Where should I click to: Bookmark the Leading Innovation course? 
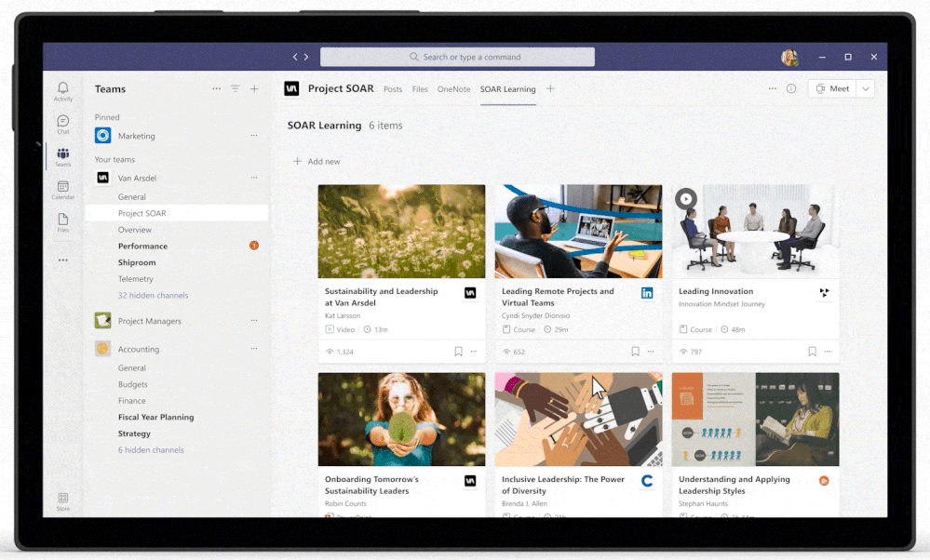812,352
